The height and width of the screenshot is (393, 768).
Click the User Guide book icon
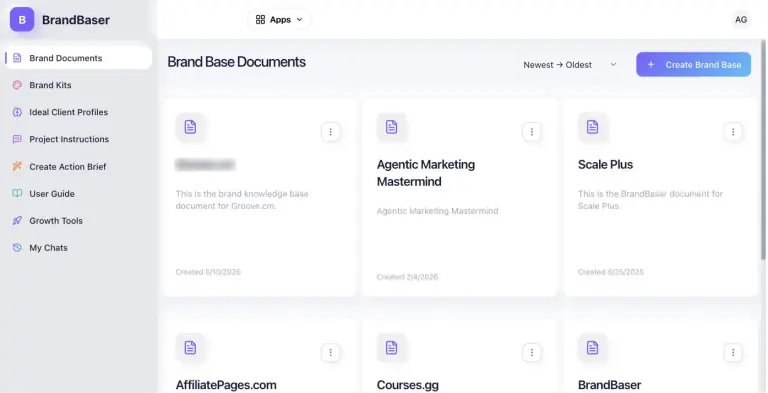(17, 194)
